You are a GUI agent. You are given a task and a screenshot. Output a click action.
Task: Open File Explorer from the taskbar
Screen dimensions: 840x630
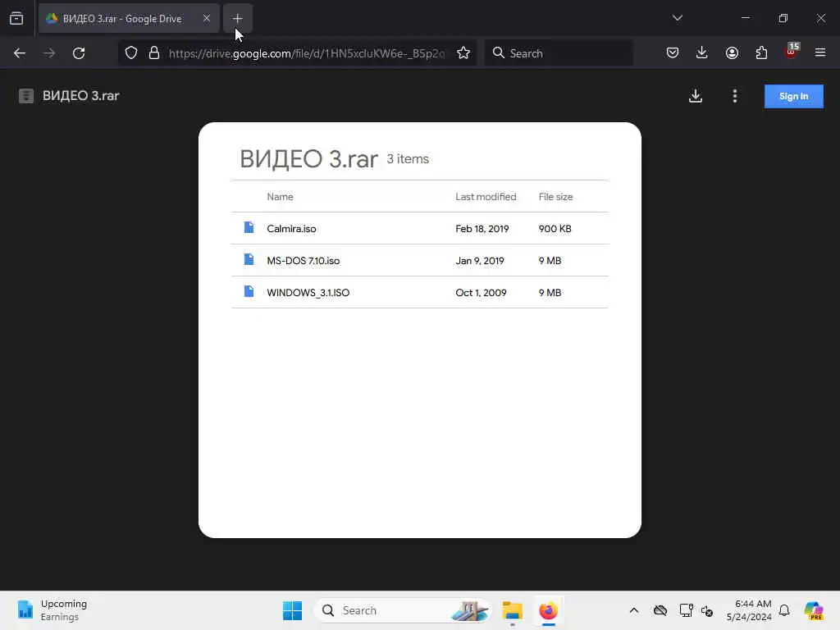coord(512,610)
